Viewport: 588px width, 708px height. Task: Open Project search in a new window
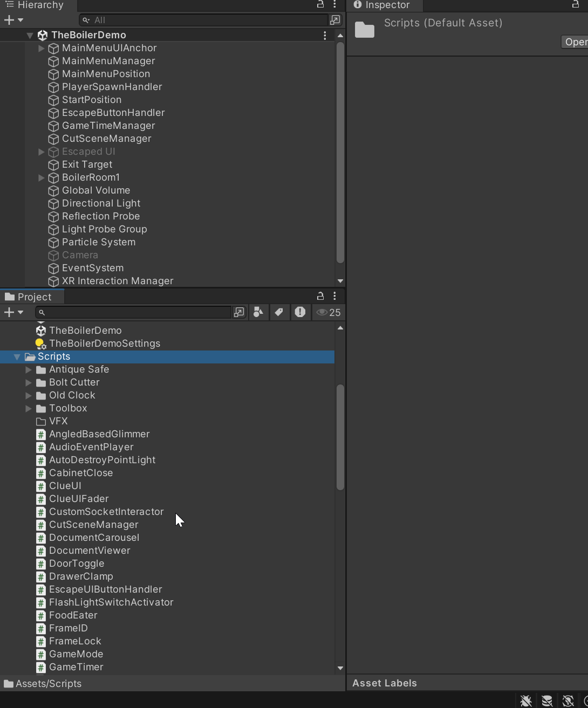pyautogui.click(x=239, y=312)
